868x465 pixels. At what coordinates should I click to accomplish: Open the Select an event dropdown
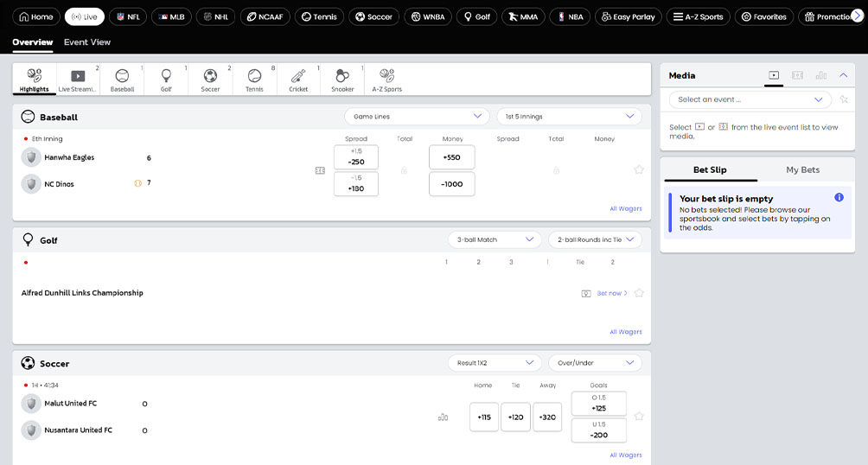pos(750,99)
